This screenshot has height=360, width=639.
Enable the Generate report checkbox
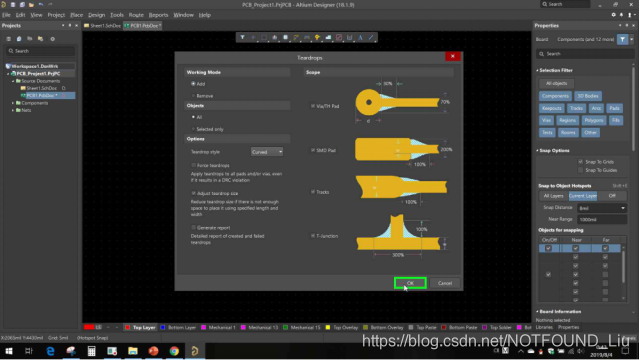[x=194, y=227]
